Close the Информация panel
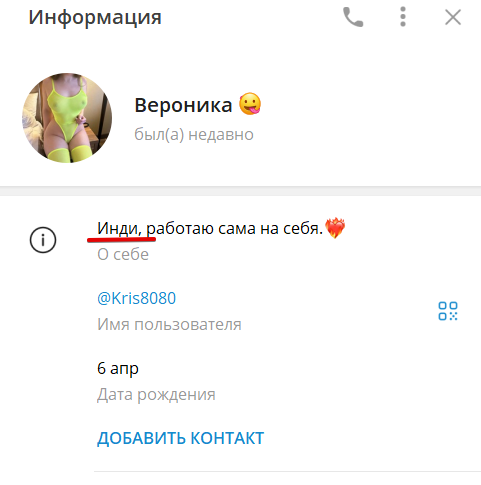481x485 pixels. pyautogui.click(x=453, y=17)
